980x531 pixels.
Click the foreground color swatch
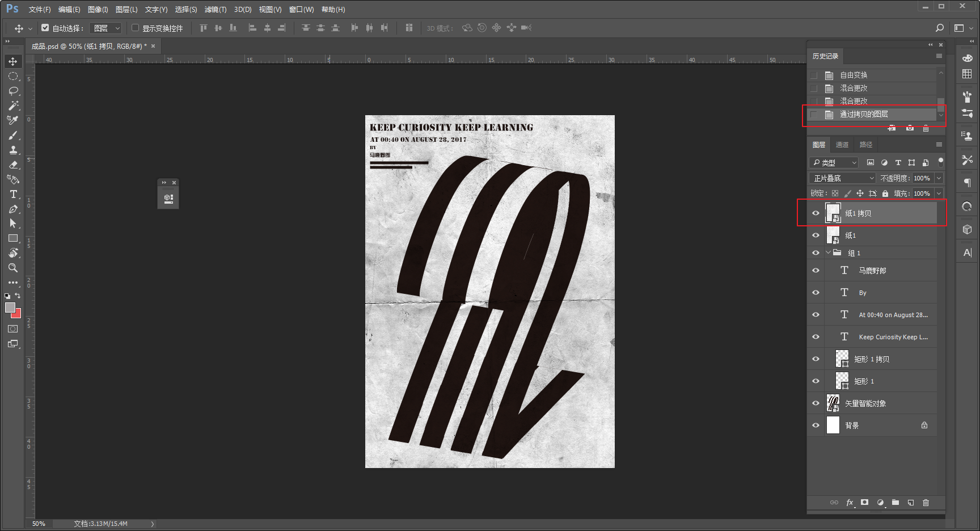point(10,307)
